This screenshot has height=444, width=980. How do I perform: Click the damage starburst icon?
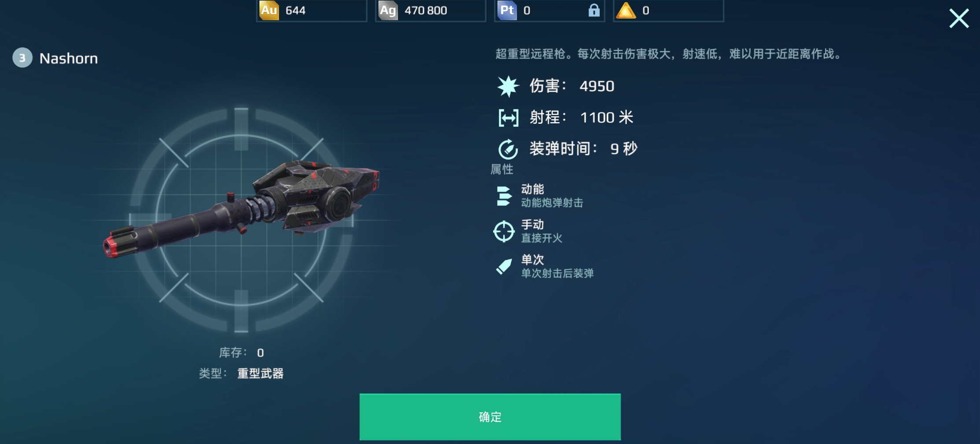click(x=508, y=86)
